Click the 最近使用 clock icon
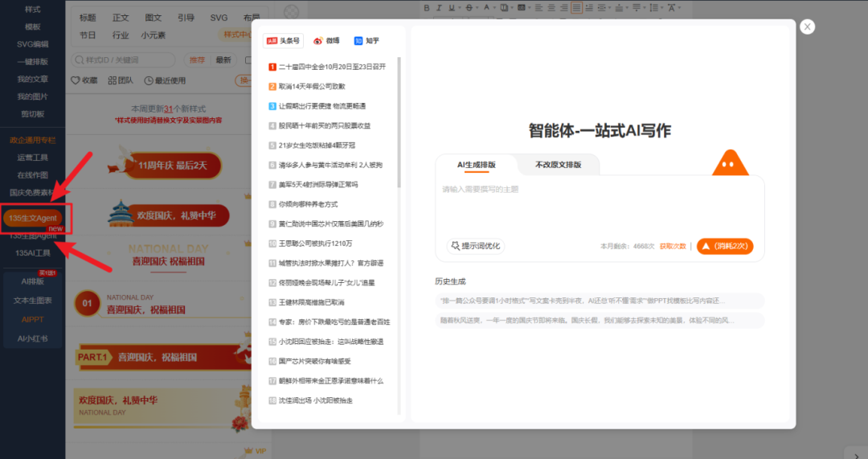This screenshot has width=868, height=459. coord(148,80)
